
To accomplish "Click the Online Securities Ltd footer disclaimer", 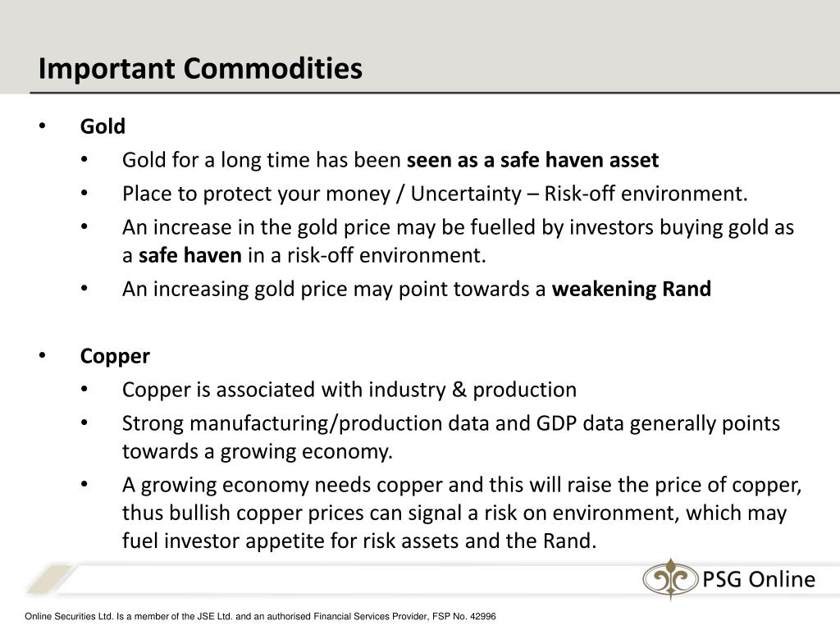I will [x=260, y=617].
